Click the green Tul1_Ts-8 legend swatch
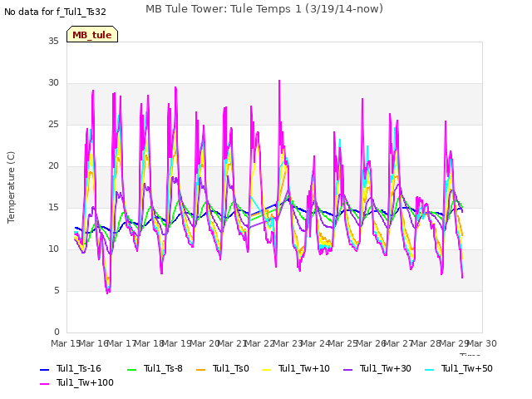Image resolution: width=532 pixels, height=399 pixels. (x=132, y=369)
